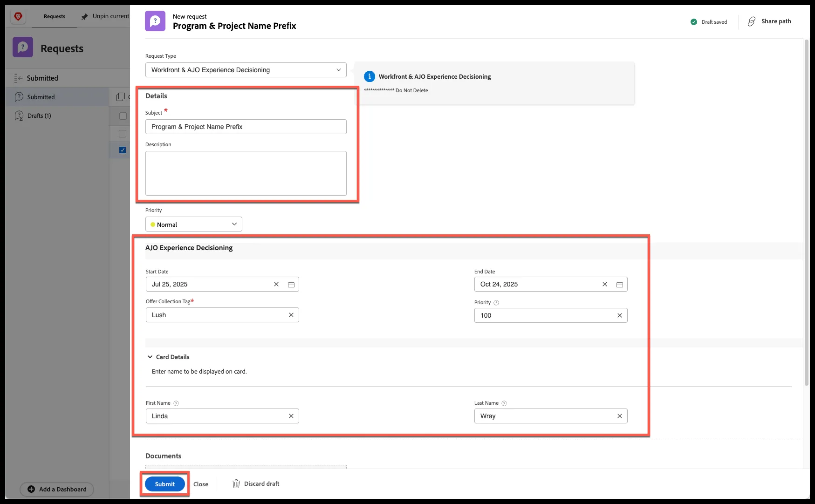
Task: Submit the new request
Action: tap(165, 484)
